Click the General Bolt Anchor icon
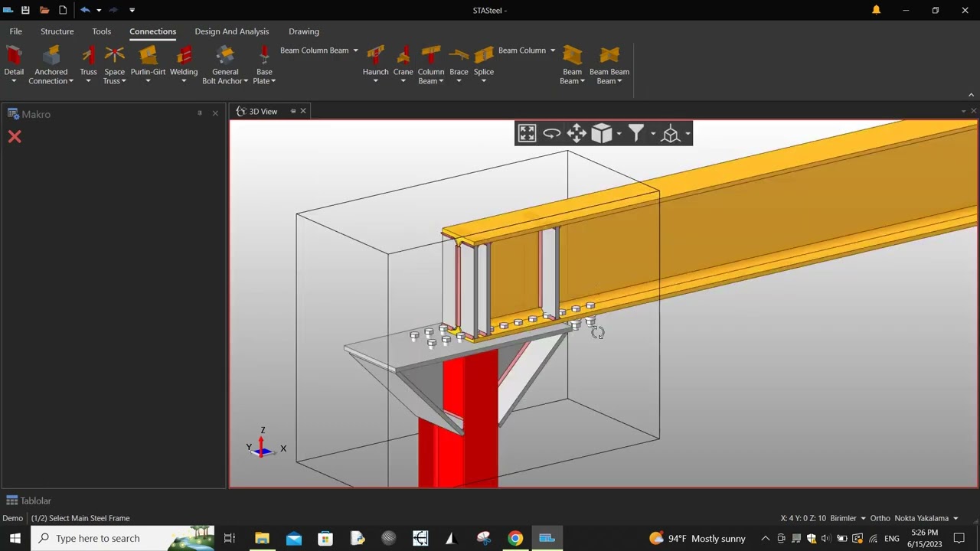 [x=225, y=55]
